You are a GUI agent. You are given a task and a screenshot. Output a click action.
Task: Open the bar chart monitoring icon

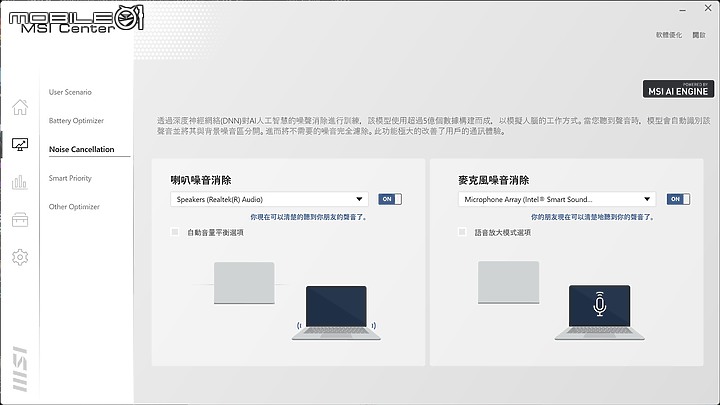click(20, 182)
